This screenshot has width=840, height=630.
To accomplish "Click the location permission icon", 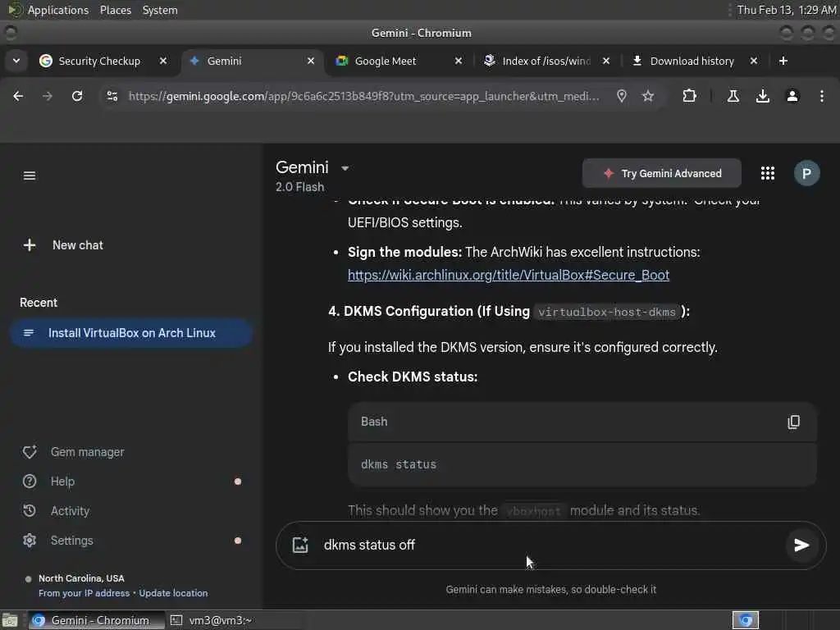I will (x=622, y=96).
